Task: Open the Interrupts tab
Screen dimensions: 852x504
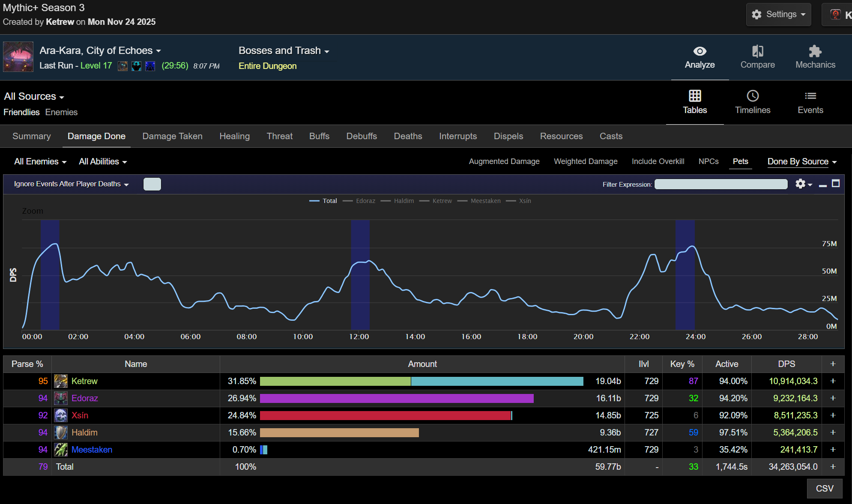Action: [x=457, y=136]
